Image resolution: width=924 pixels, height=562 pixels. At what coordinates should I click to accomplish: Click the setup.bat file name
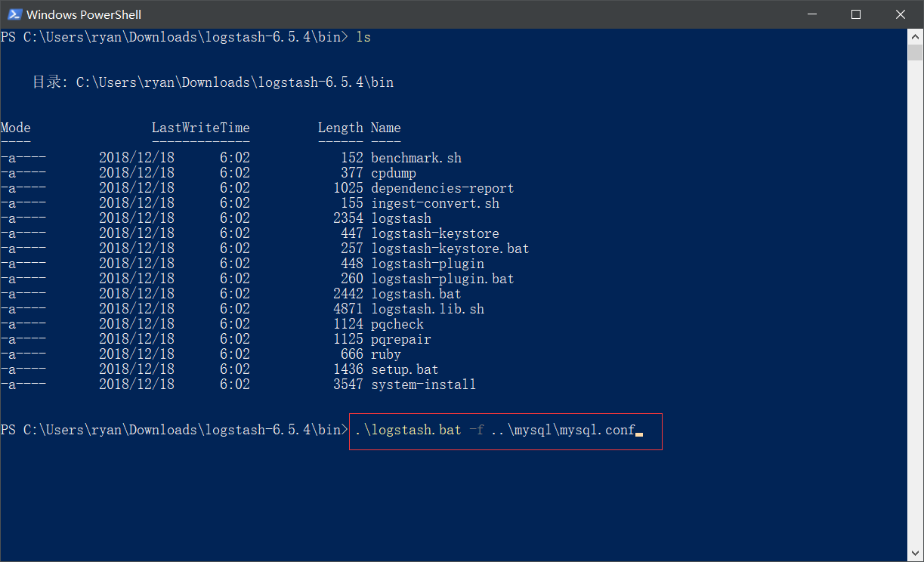pos(404,369)
